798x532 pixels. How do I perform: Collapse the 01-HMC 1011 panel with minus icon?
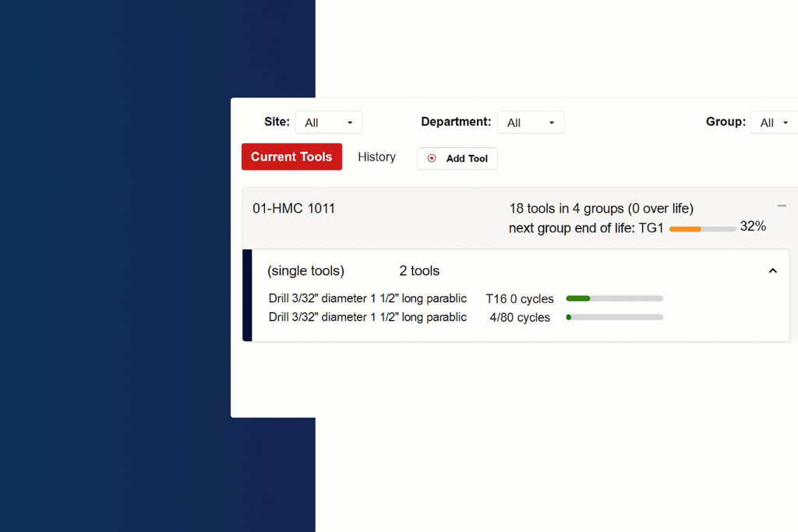coord(782,206)
